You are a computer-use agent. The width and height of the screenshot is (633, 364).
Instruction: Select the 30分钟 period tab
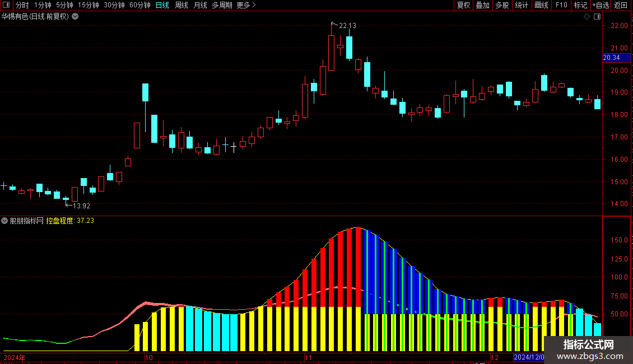point(114,5)
